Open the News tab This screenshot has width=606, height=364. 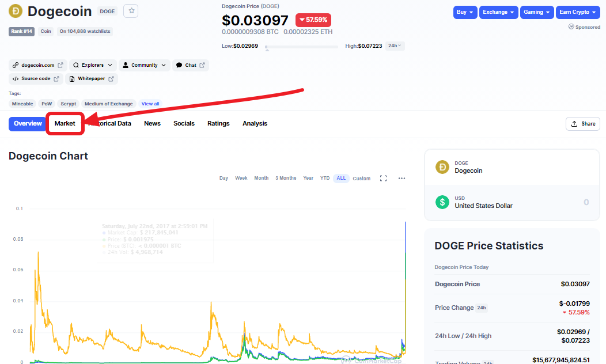tap(152, 124)
